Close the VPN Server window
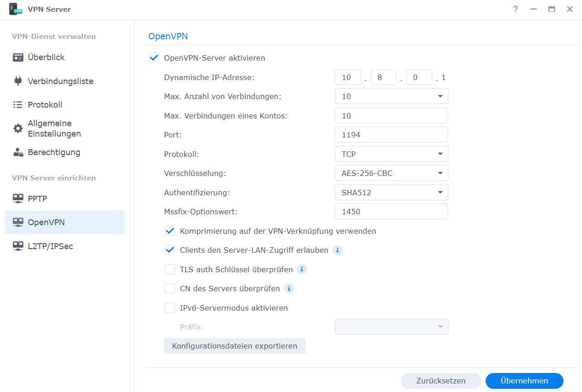582x392 pixels. 570,9
